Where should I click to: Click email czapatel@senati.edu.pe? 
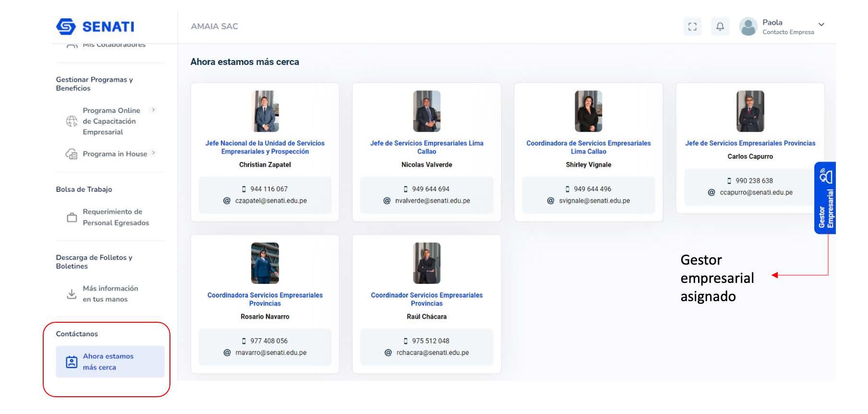coord(271,201)
